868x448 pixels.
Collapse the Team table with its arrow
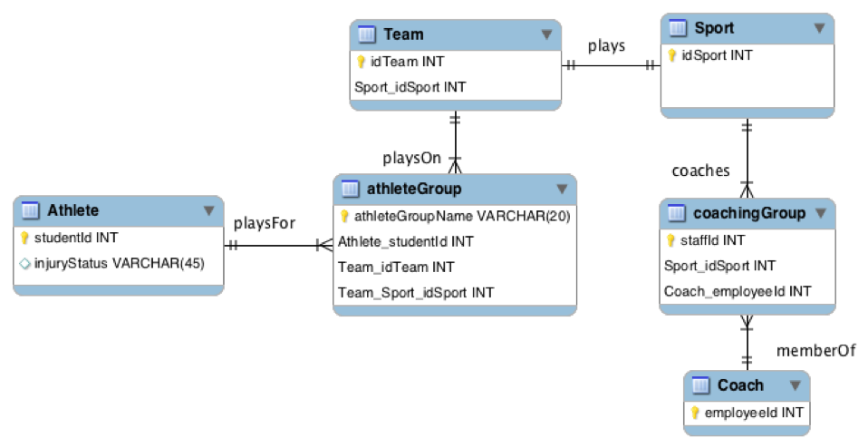pos(546,34)
